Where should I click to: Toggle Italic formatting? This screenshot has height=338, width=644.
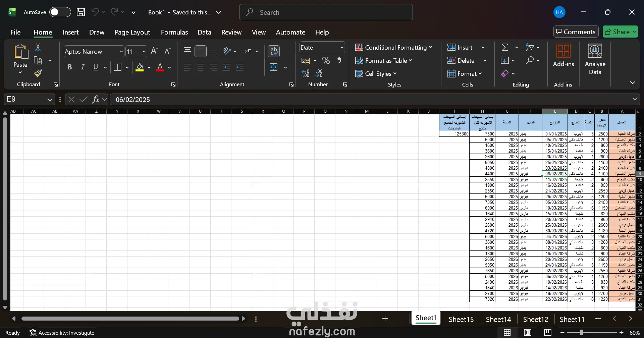[x=83, y=67]
